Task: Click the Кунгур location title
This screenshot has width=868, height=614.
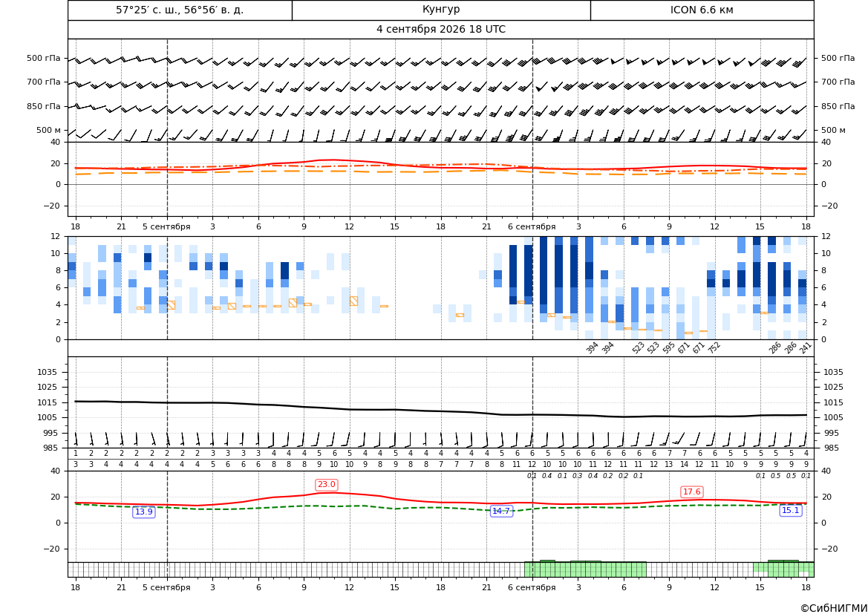Action: pyautogui.click(x=440, y=10)
